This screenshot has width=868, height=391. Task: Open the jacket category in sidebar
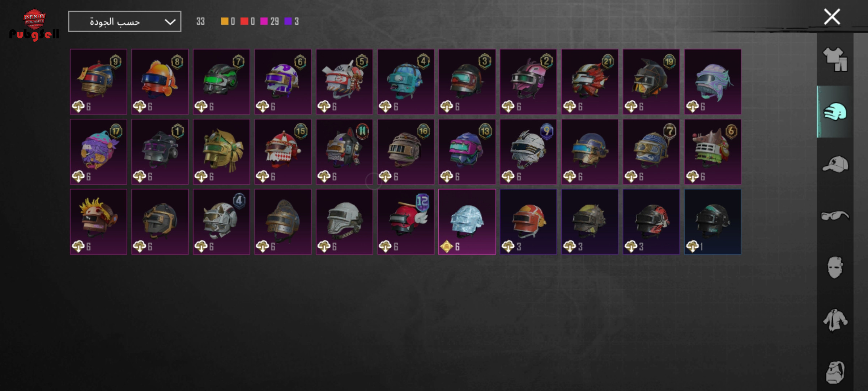(x=835, y=320)
